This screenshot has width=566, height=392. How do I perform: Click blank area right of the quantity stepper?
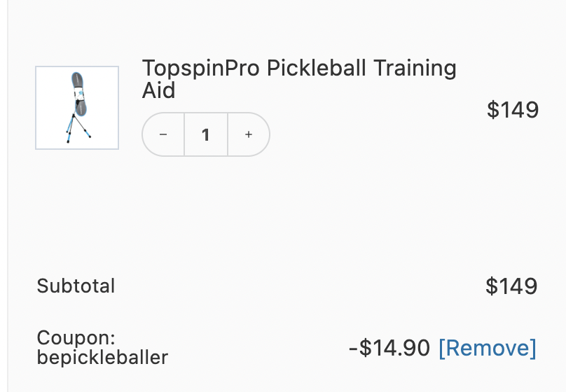tap(364, 140)
